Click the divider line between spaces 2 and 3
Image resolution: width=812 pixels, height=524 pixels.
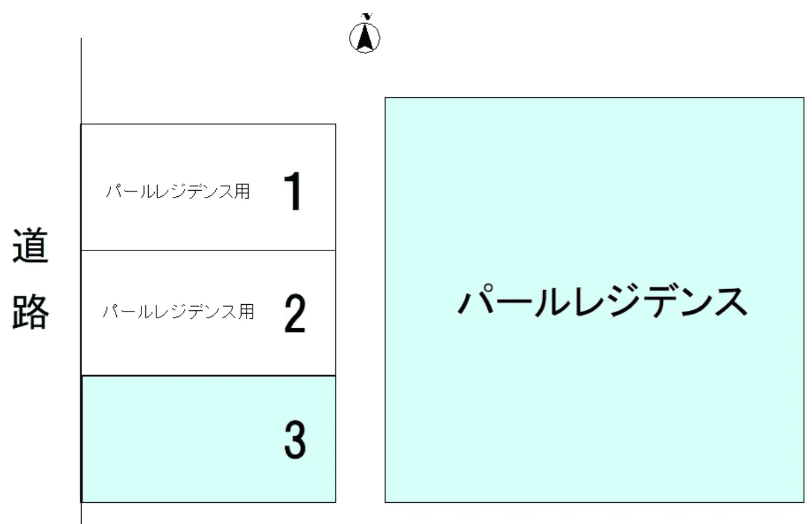click(208, 376)
